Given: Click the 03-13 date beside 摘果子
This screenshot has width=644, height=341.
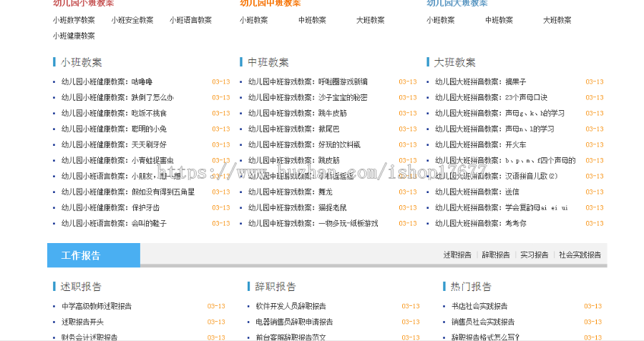Looking at the screenshot, I should coord(595,81).
